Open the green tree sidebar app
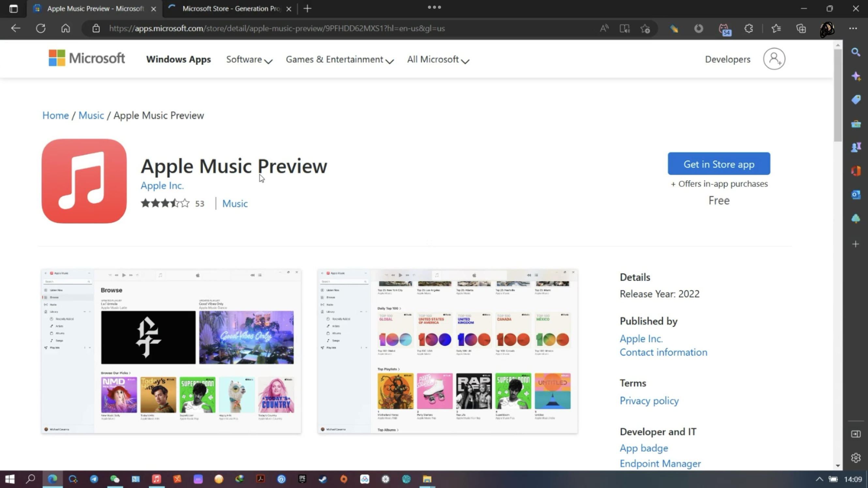868x488 pixels. [856, 218]
